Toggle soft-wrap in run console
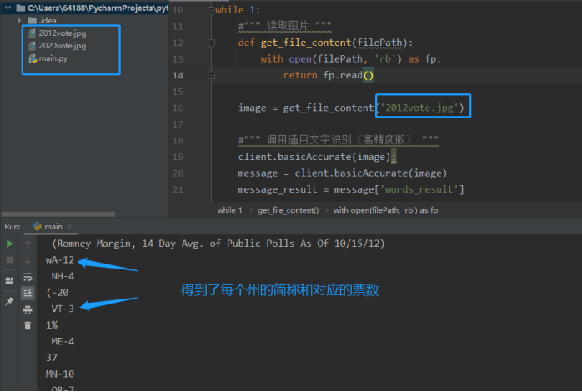The height and width of the screenshot is (392, 582). [x=28, y=277]
